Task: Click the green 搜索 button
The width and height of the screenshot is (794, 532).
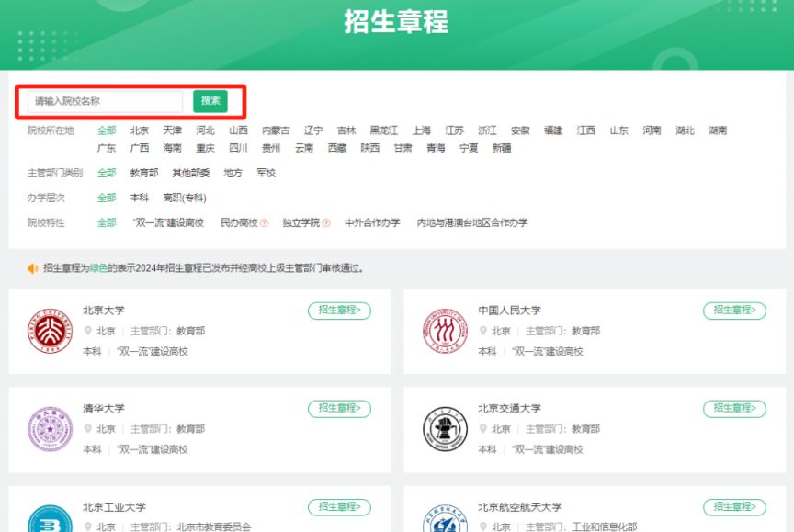Action: [210, 101]
